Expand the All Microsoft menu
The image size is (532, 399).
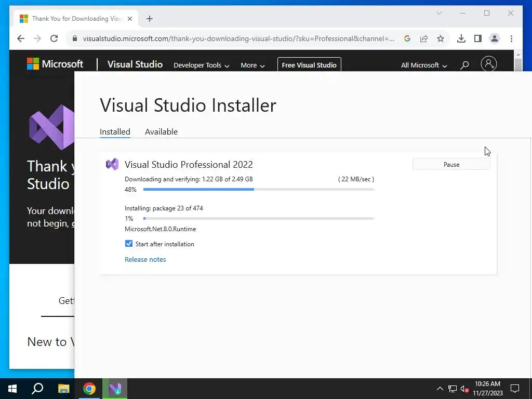[424, 65]
